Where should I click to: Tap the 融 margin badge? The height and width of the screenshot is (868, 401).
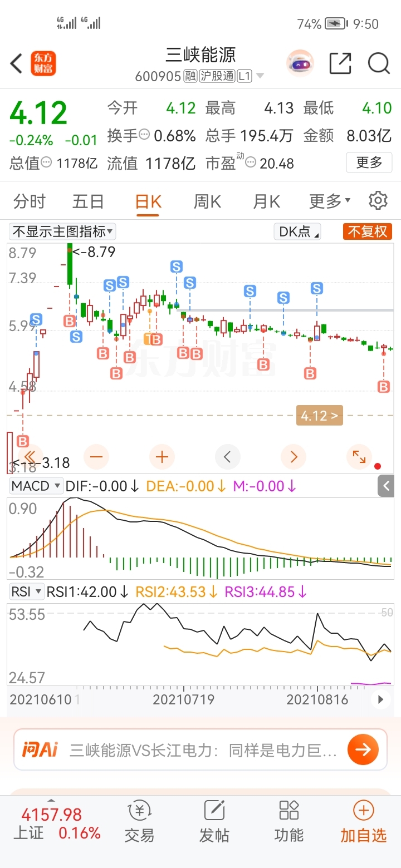190,76
